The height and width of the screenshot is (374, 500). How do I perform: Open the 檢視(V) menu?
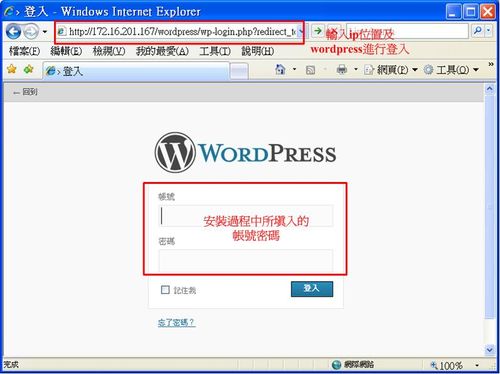(x=109, y=51)
